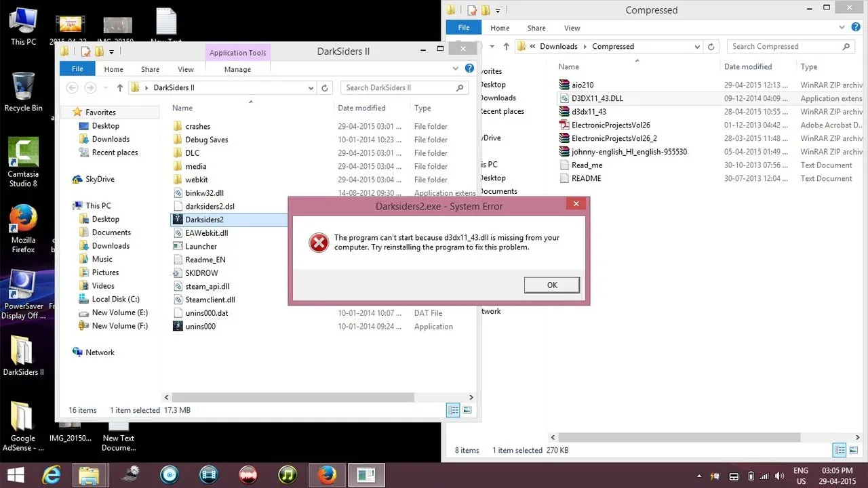Expand the ribbon in Compressed window
Image resolution: width=868 pixels, height=488 pixels.
843,28
